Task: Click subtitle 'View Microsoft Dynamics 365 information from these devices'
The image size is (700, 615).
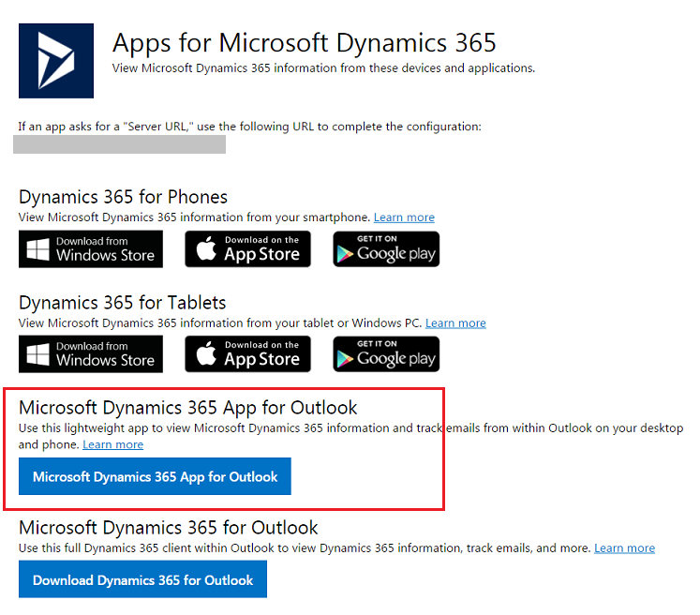Action: click(x=323, y=68)
